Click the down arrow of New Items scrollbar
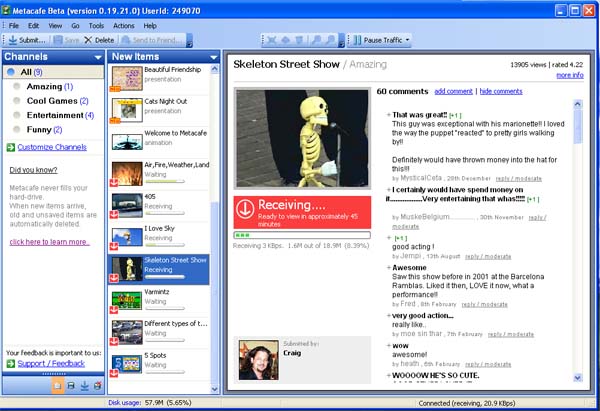The width and height of the screenshot is (600, 411). [x=214, y=389]
